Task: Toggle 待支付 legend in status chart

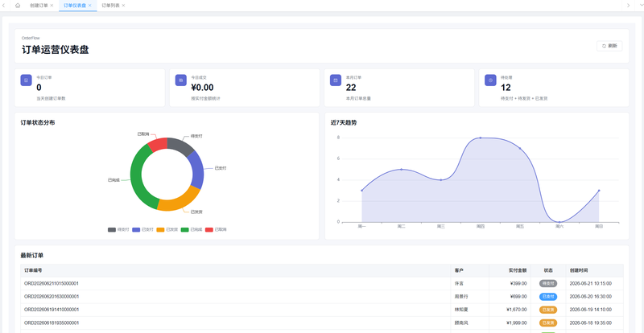Action: click(x=118, y=229)
